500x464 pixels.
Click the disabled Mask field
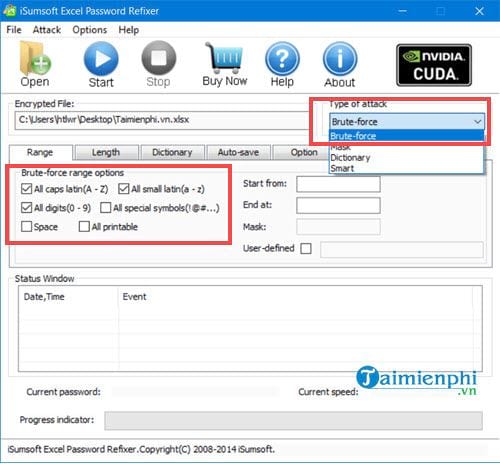coord(338,227)
